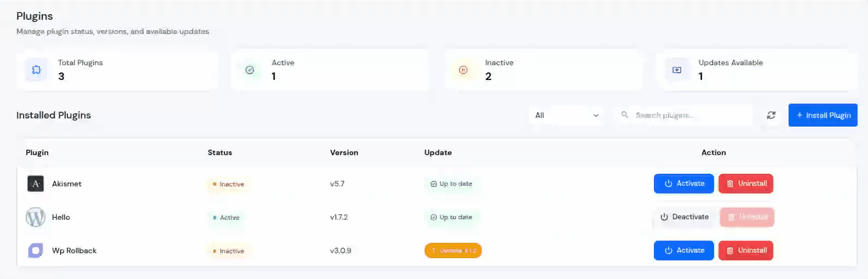
Task: Click the Inactive count 2
Action: pos(488,76)
